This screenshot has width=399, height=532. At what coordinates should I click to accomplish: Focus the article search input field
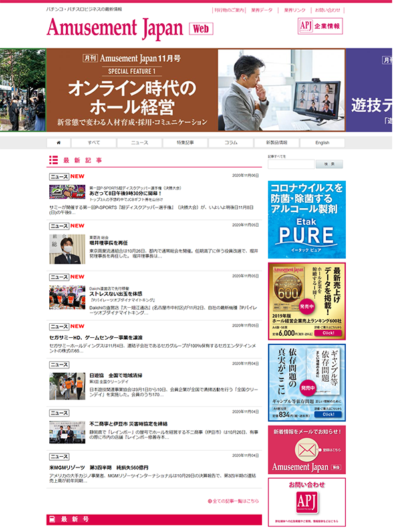point(291,164)
